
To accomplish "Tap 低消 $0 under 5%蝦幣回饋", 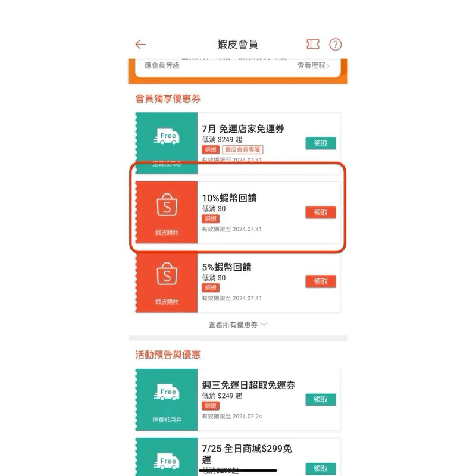I will [x=214, y=278].
